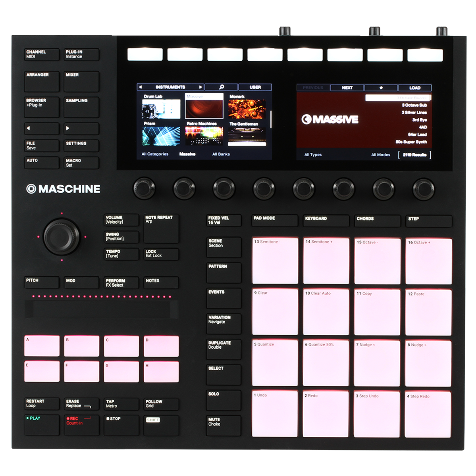Click the search magnifier icon on the left display
Screen dimensions: 476x476
(222, 86)
